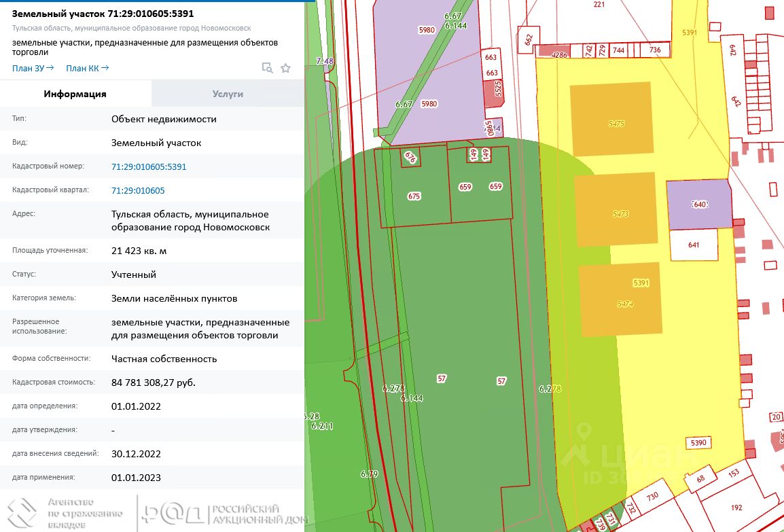The image size is (784, 532).
Task: Click zone label 6.79 on the map
Action: pos(370,474)
